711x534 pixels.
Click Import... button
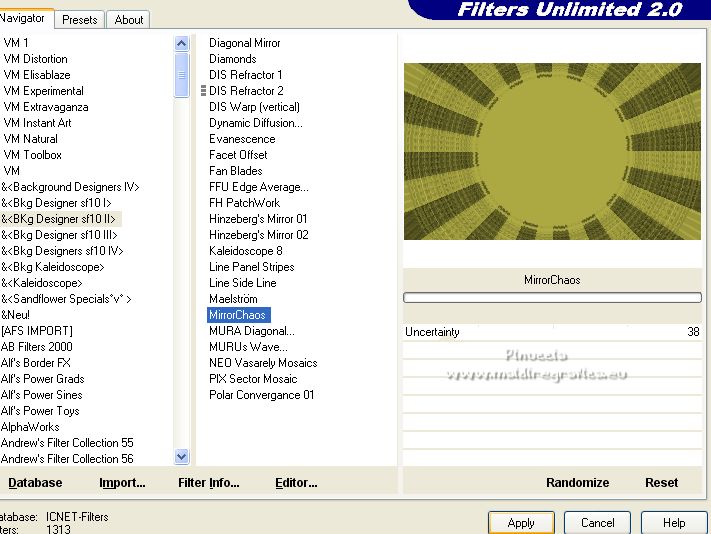click(x=122, y=482)
